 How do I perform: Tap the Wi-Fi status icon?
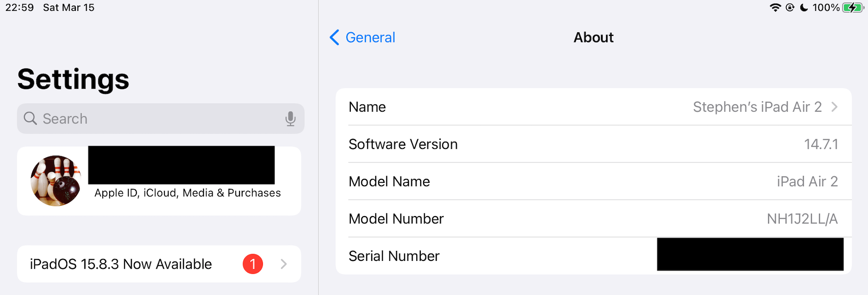(775, 8)
